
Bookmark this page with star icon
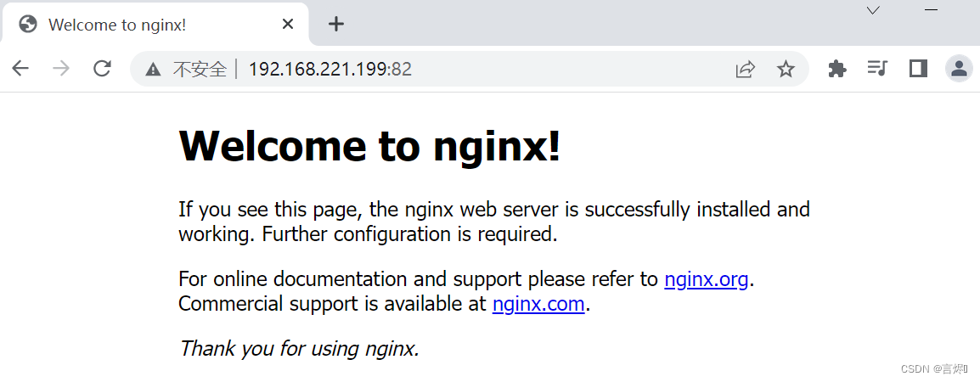pyautogui.click(x=786, y=70)
